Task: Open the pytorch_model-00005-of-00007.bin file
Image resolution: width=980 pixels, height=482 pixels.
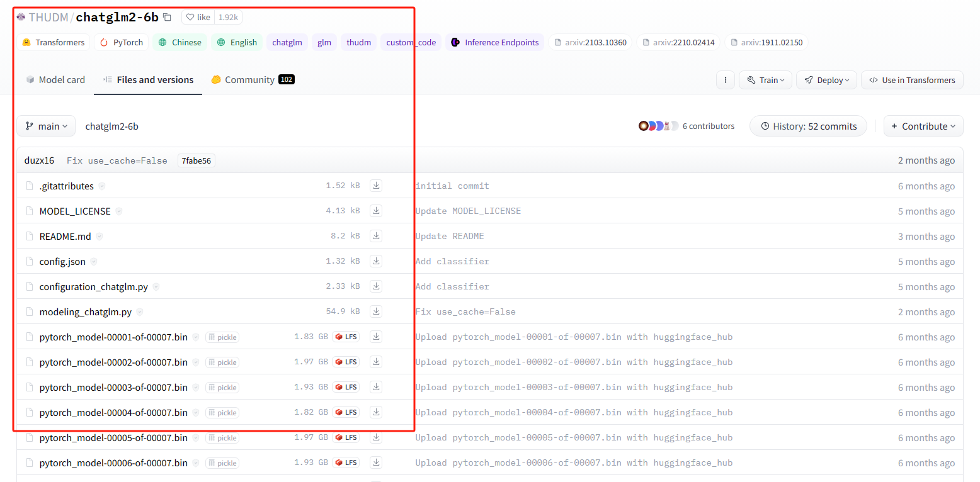Action: click(113, 437)
